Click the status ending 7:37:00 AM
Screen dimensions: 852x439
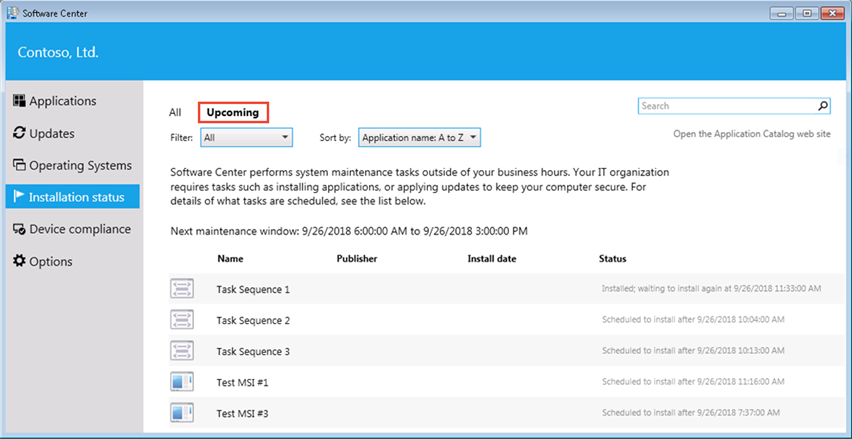(x=691, y=412)
